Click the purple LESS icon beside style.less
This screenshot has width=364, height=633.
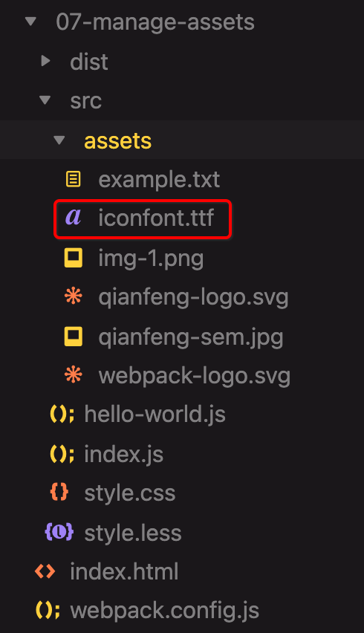click(59, 532)
